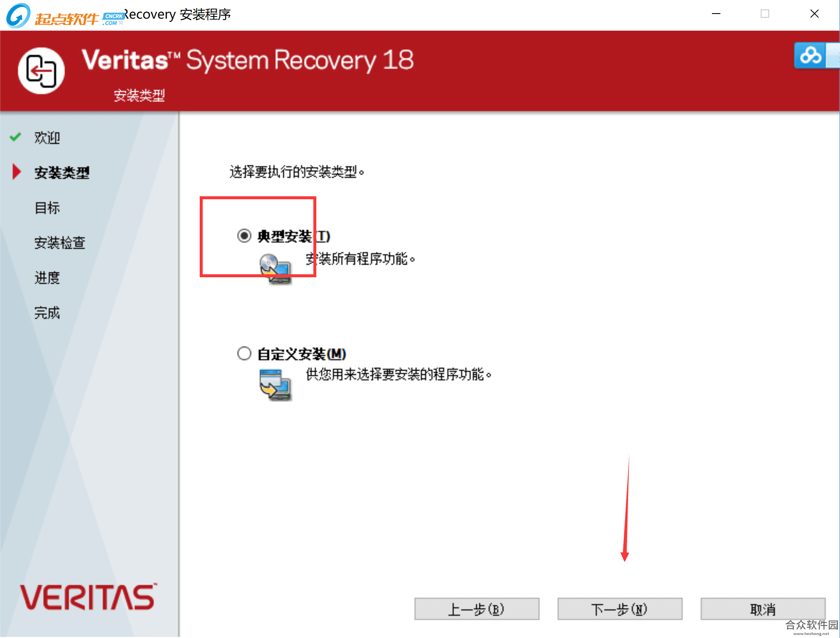This screenshot has width=840, height=638.
Task: Click the Veritas System Recovery 18 header title
Action: click(248, 60)
